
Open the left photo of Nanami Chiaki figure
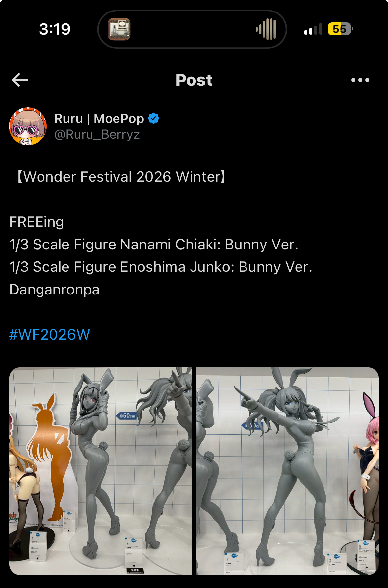coord(100,471)
